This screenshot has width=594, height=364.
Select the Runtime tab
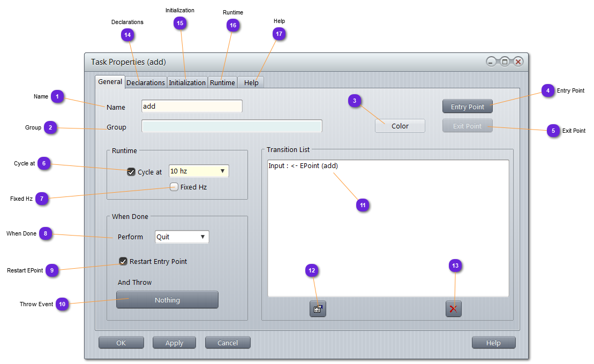coord(222,82)
